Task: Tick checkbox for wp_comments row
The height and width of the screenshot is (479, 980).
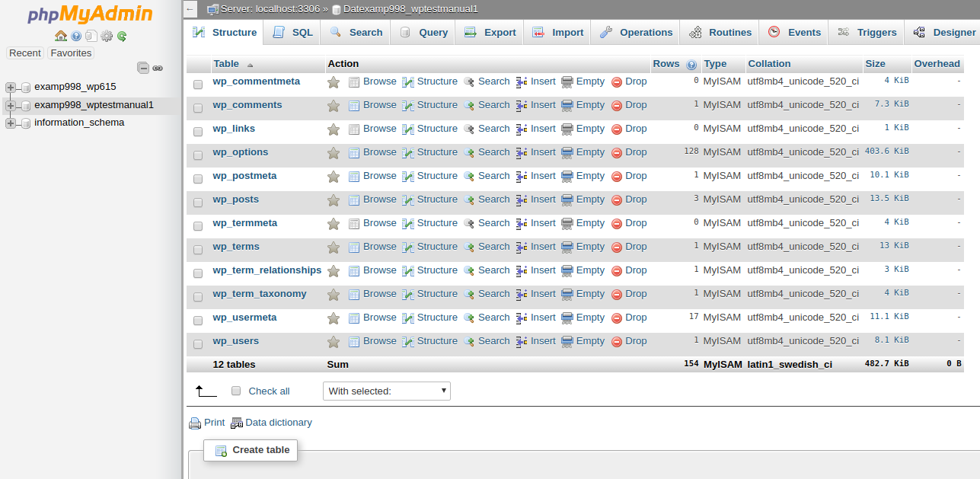Action: 198,108
